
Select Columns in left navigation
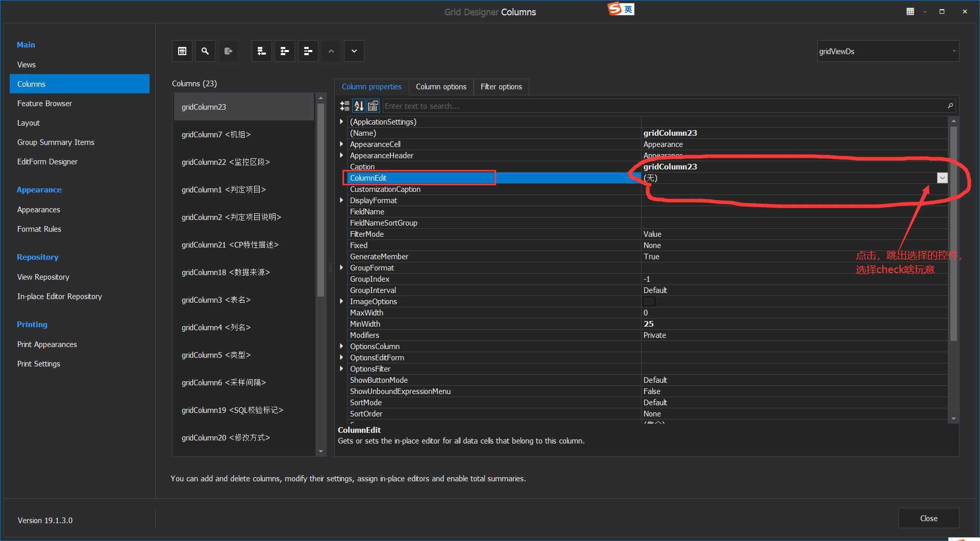tap(79, 84)
